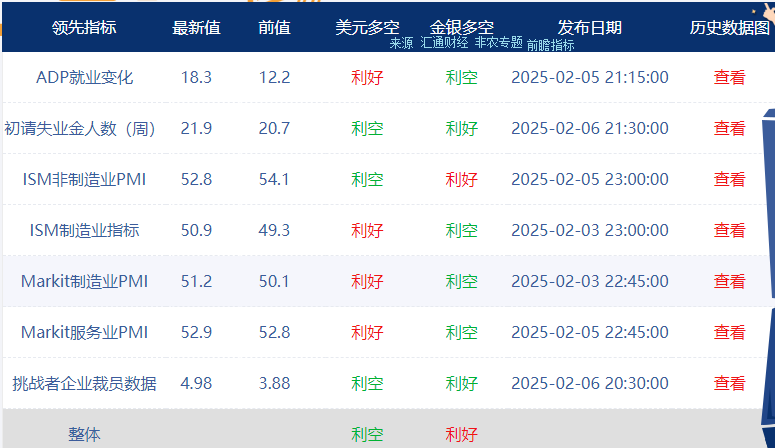Click 利空 under 美元多空 in 整体 row
This screenshot has height=448, width=775.
pyautogui.click(x=367, y=434)
